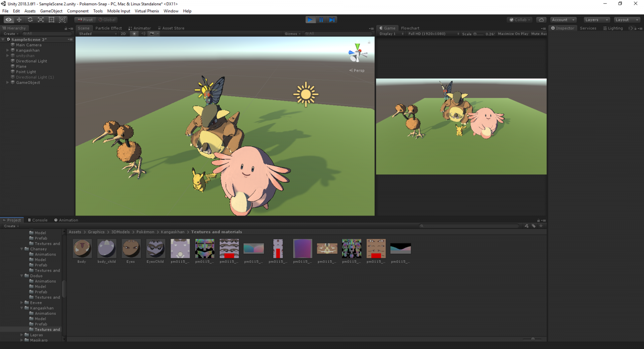
Task: Click the Project search field
Action: (x=469, y=226)
